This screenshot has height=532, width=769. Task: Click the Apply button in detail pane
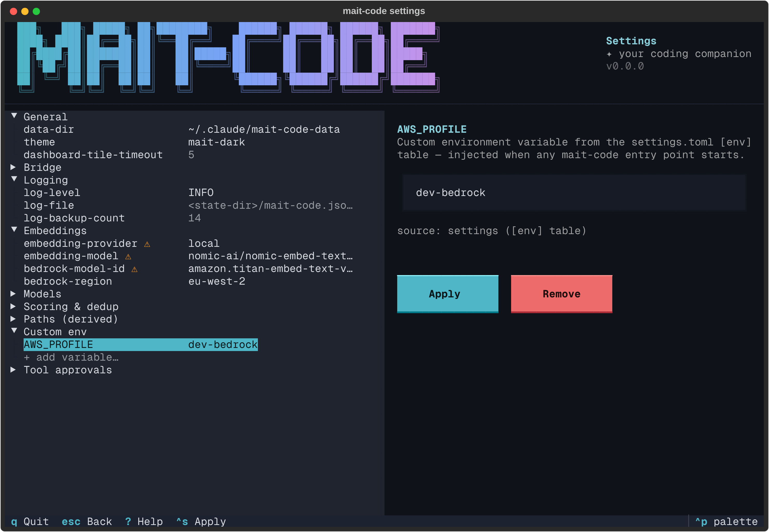(448, 294)
